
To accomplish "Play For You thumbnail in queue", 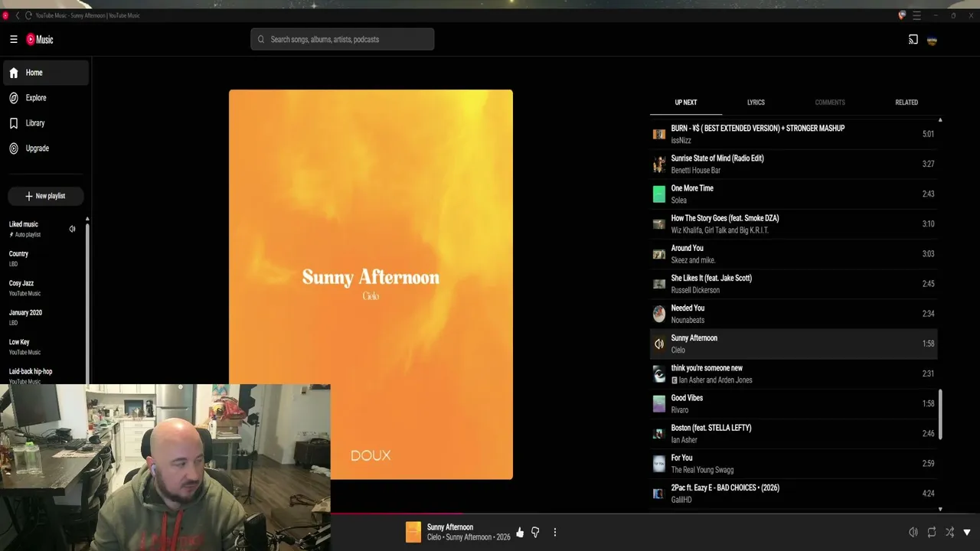I will [658, 464].
